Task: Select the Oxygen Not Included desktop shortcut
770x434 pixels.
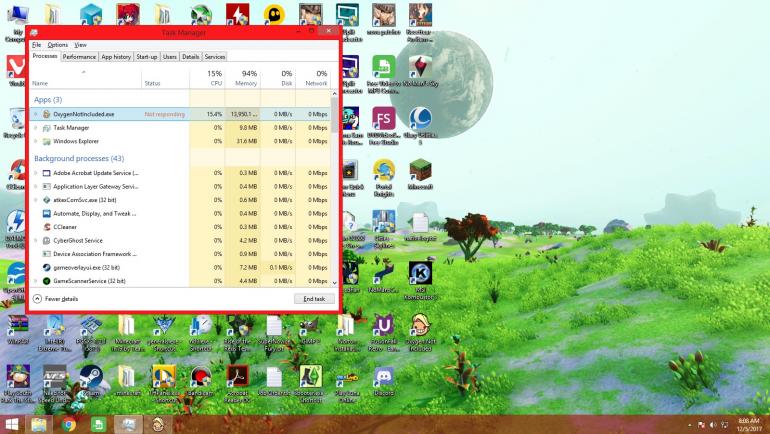Action: [420, 332]
